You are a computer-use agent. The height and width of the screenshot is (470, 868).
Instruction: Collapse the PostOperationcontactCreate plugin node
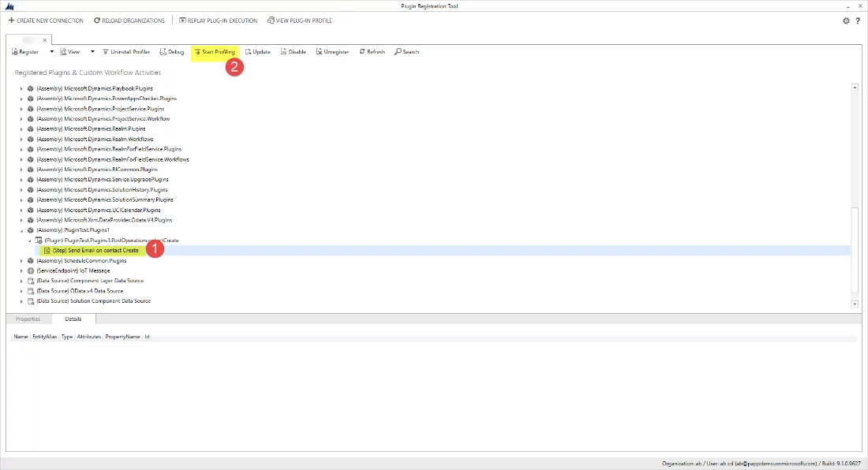click(x=30, y=241)
